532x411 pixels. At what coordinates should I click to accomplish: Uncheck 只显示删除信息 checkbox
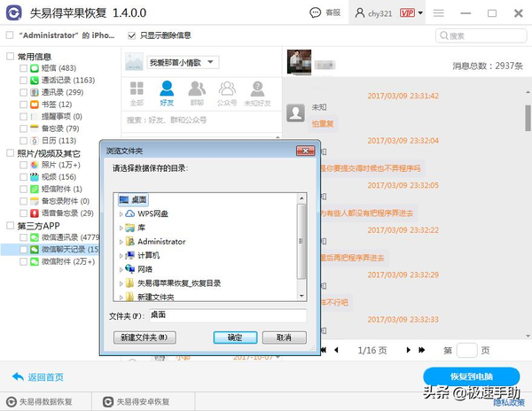(x=131, y=35)
